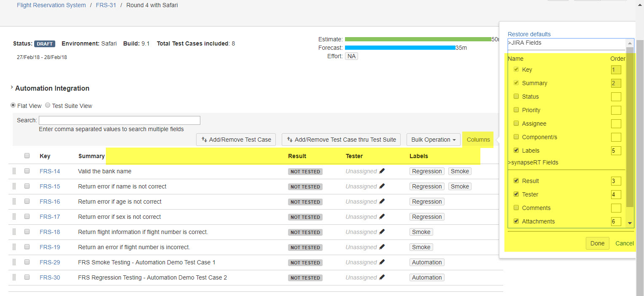644x296 pixels.
Task: Go to Flight Reservation System breadcrumb
Action: (51, 5)
